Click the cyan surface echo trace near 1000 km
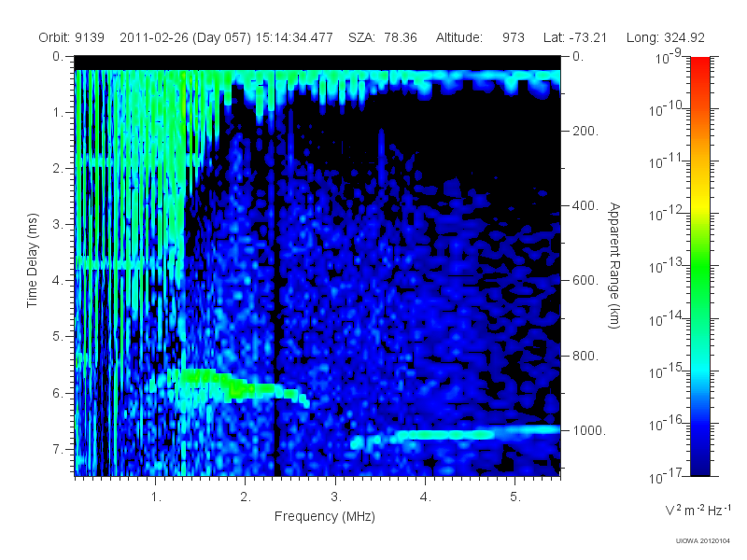The height and width of the screenshot is (560, 747). (455, 436)
